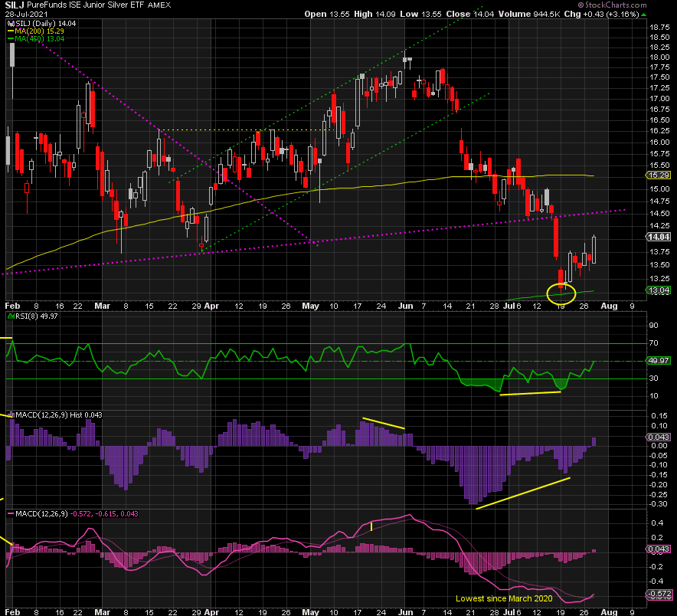The height and width of the screenshot is (616, 677).
Task: Click the Chg +0.43 (+3.16%) reading
Action: click(601, 15)
